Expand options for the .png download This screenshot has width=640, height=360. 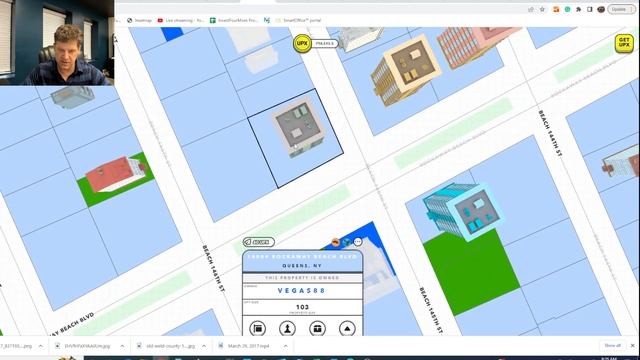click(x=40, y=346)
